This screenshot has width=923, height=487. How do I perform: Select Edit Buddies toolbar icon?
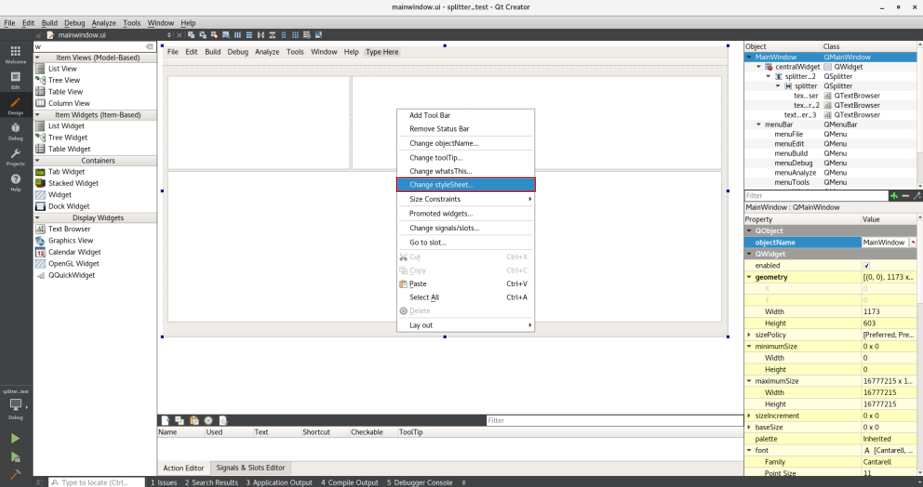coord(214,35)
